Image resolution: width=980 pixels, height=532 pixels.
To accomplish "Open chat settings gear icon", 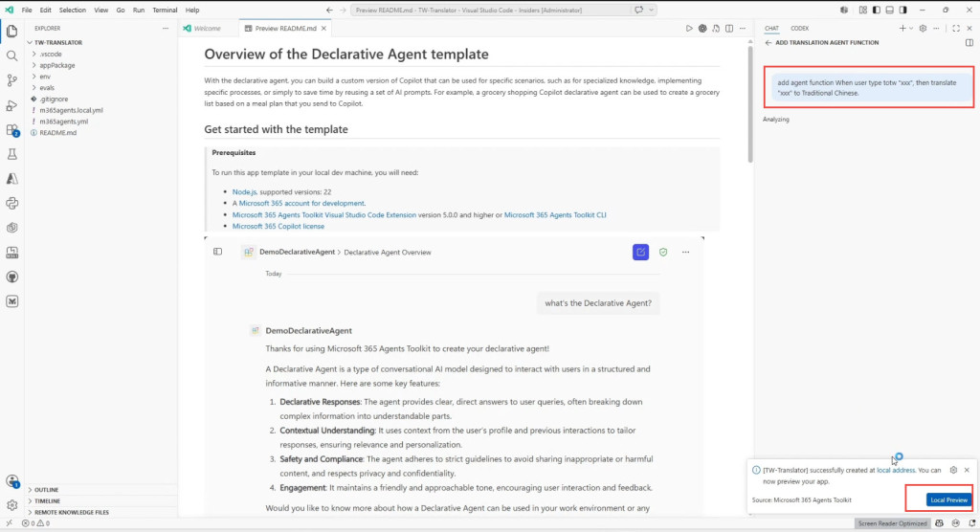I will 923,28.
